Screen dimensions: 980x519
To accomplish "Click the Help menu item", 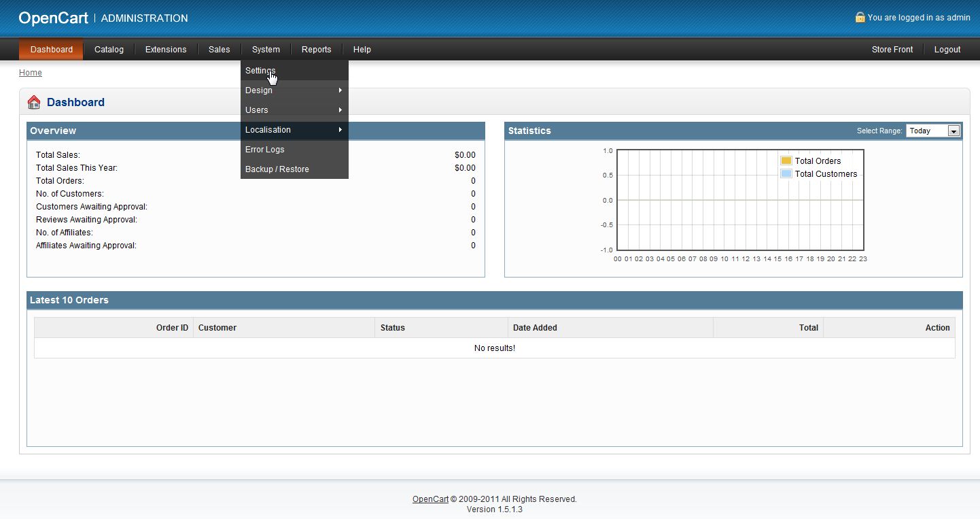I will [362, 50].
